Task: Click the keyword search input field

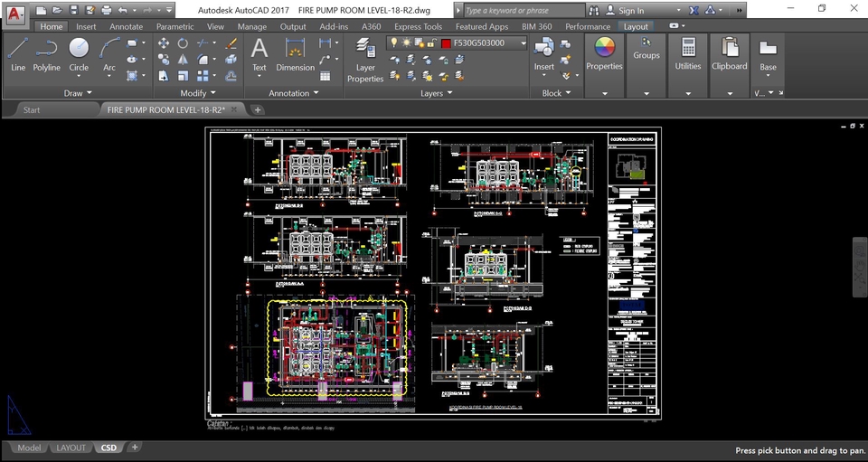Action: coord(524,11)
